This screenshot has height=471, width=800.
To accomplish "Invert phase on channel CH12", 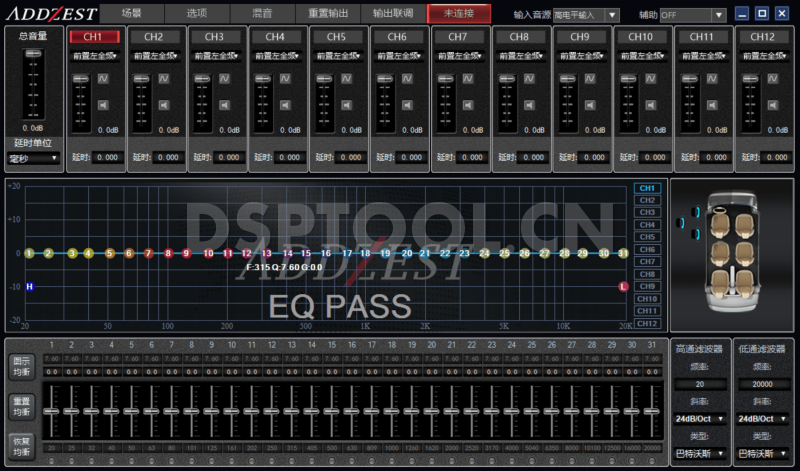I will coord(772,79).
